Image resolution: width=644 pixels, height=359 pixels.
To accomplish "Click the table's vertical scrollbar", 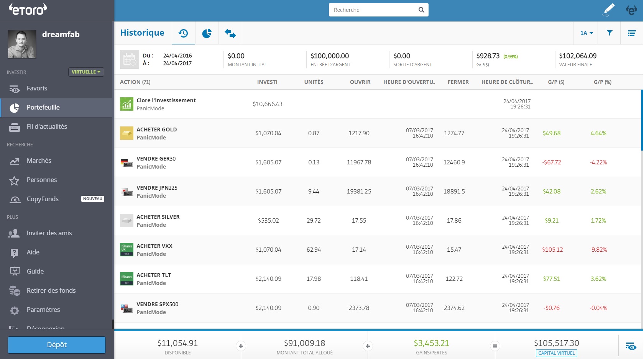I will (x=641, y=120).
